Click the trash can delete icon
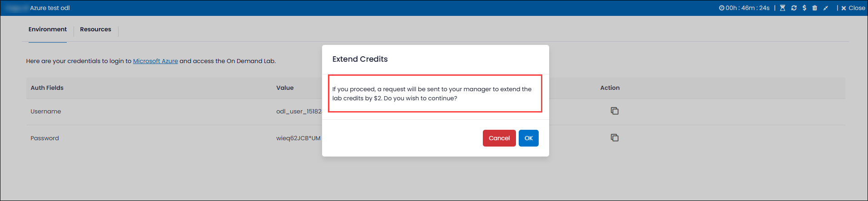 click(815, 8)
